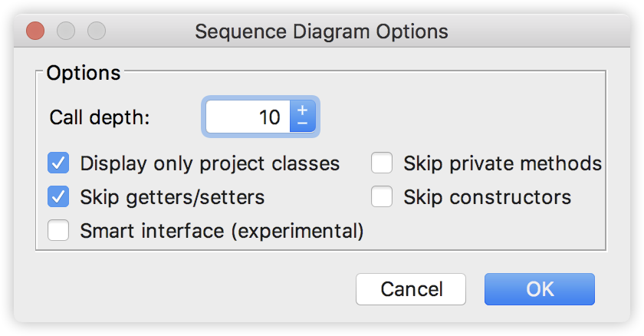This screenshot has width=644, height=336.
Task: Enable the Smart interface (experimental) checkbox
Action: click(x=58, y=230)
